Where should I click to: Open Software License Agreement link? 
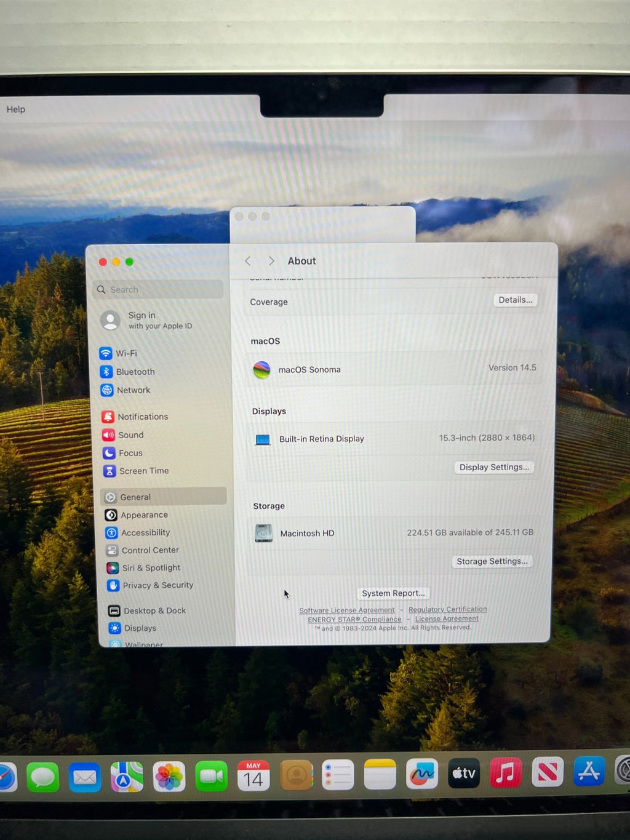(347, 610)
